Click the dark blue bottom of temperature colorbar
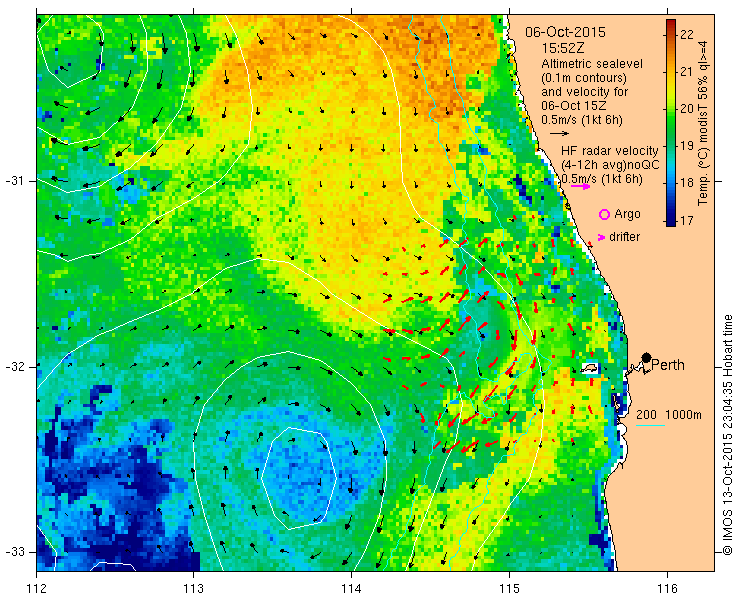The image size is (740, 600). click(671, 222)
